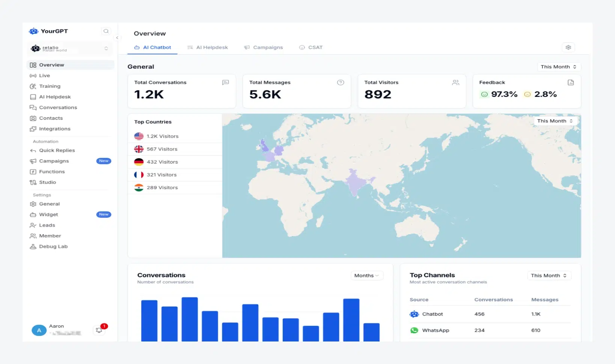
Task: Go to Live in the sidebar
Action: pos(70,75)
